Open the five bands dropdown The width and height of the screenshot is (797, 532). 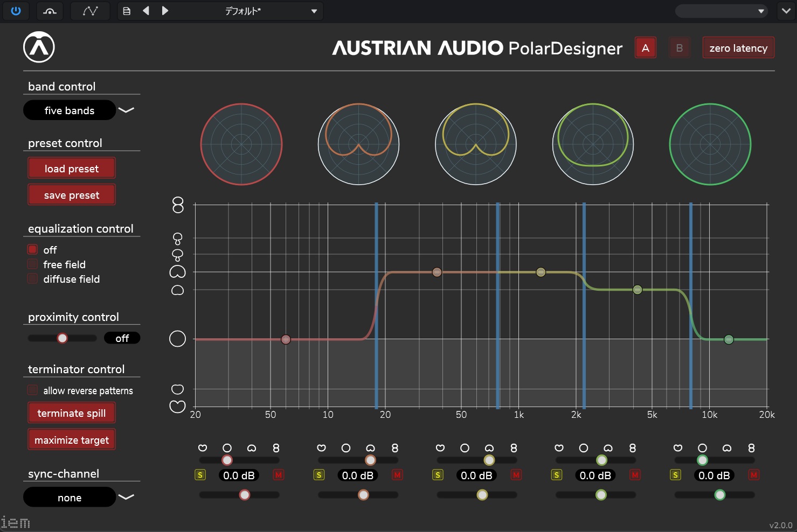tap(126, 110)
